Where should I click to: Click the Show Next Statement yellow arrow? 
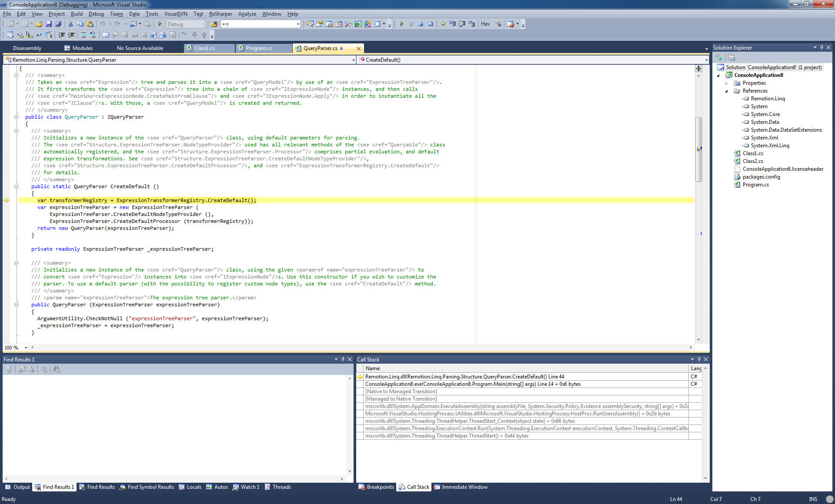click(443, 24)
